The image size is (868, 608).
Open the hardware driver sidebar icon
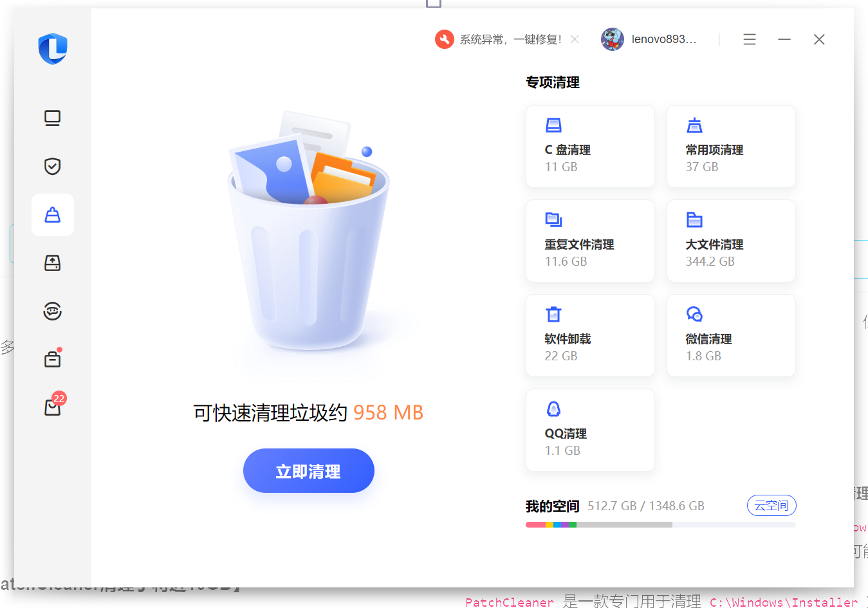[x=52, y=263]
